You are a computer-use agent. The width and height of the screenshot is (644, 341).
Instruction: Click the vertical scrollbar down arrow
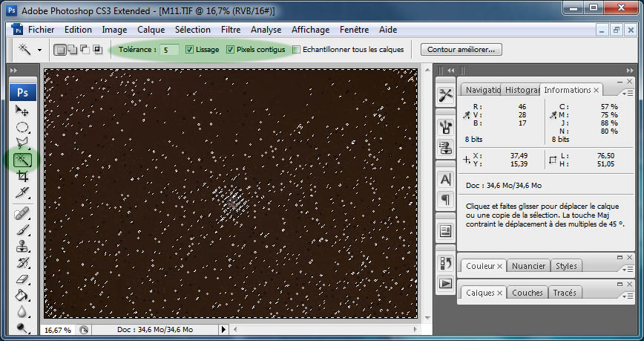point(427,319)
